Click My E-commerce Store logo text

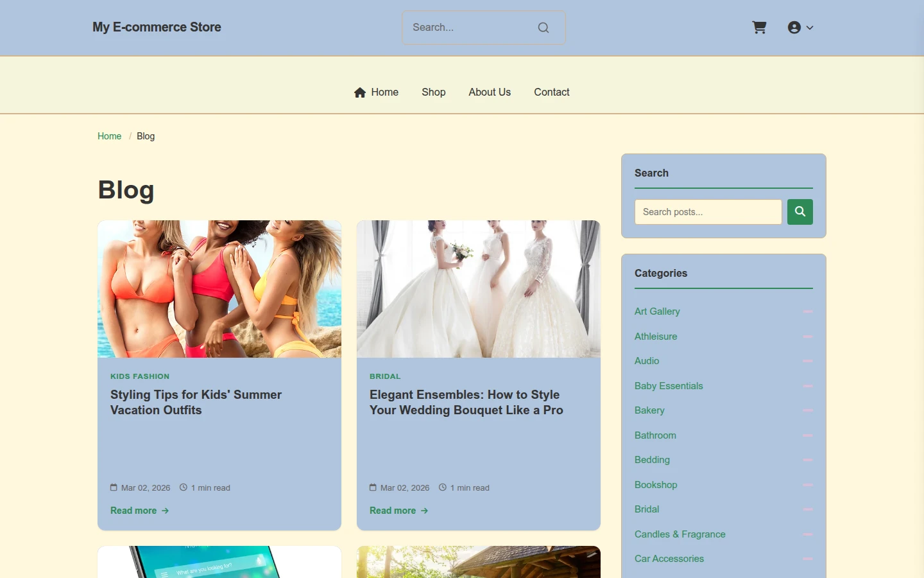(157, 27)
